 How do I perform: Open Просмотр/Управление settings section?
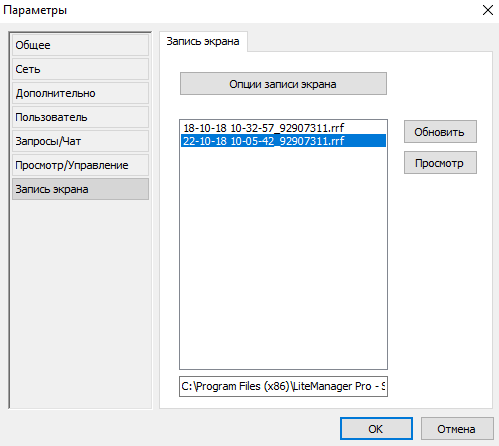(80, 165)
